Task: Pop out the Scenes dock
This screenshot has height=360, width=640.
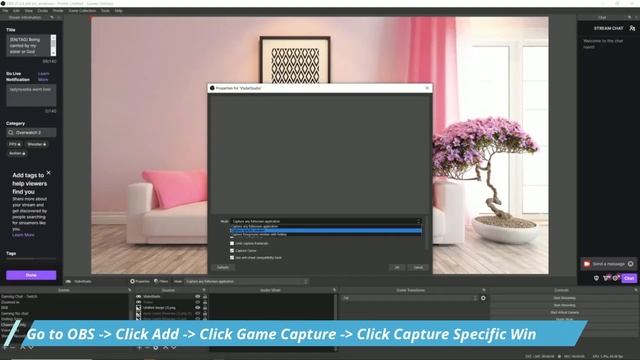Action: click(x=130, y=290)
